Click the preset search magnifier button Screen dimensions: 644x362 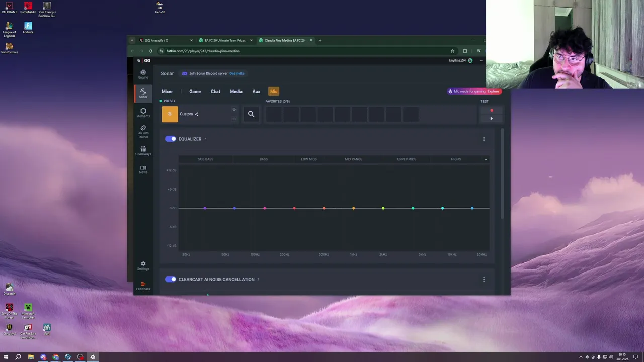click(251, 114)
